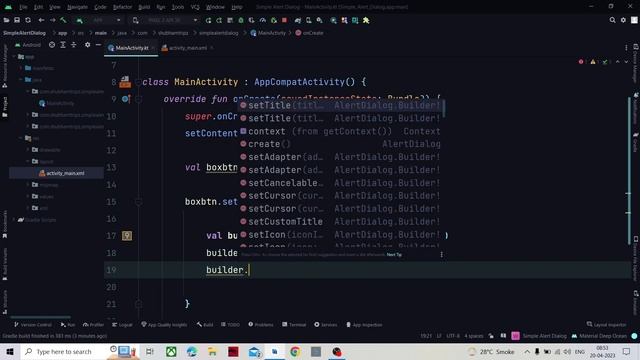
Task: Click the override gutter icon on line 9
Action: (126, 99)
